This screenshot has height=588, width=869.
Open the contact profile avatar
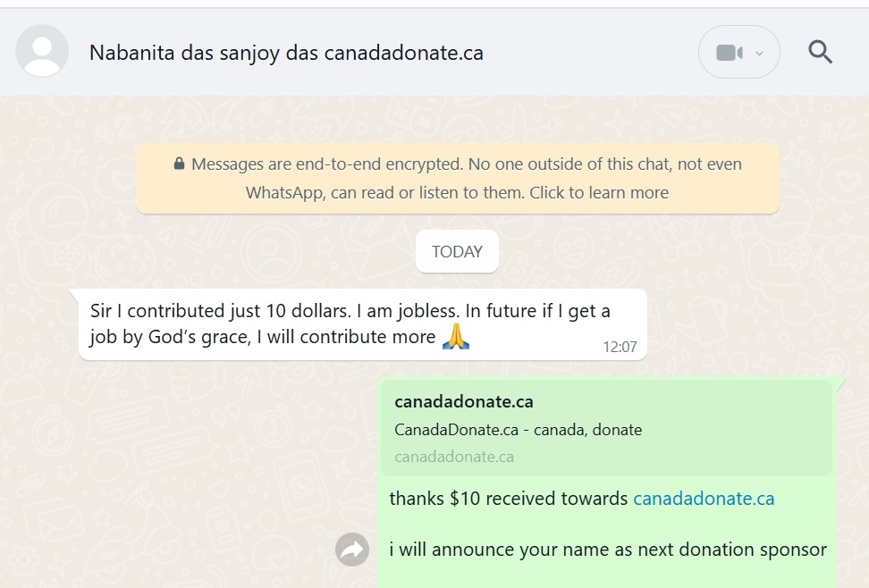tap(42, 52)
